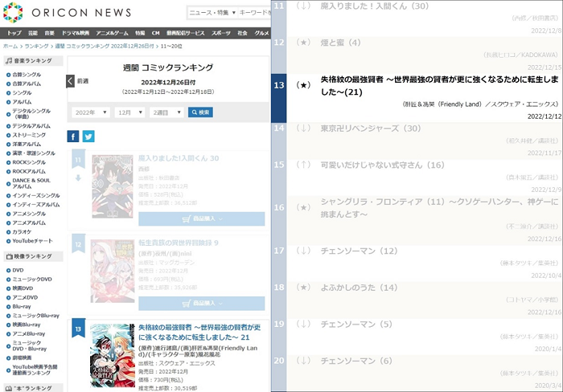Open カラオケ ranking in sidebar
Viewport: 563px width, 392px height.
(x=22, y=231)
